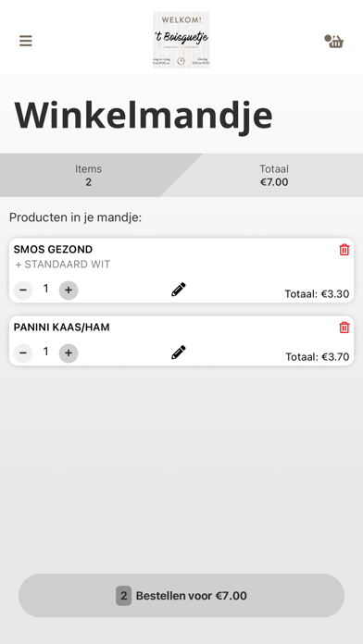The image size is (363, 644).
Task: Increase SMOS GEZOND quantity with plus
Action: 69,290
